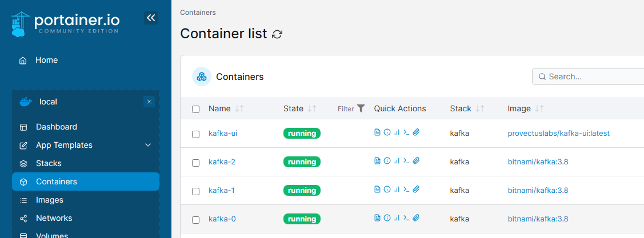Screen dimensions: 644x238
Task: Open exec console icon for kafka-1
Action: (x=407, y=189)
